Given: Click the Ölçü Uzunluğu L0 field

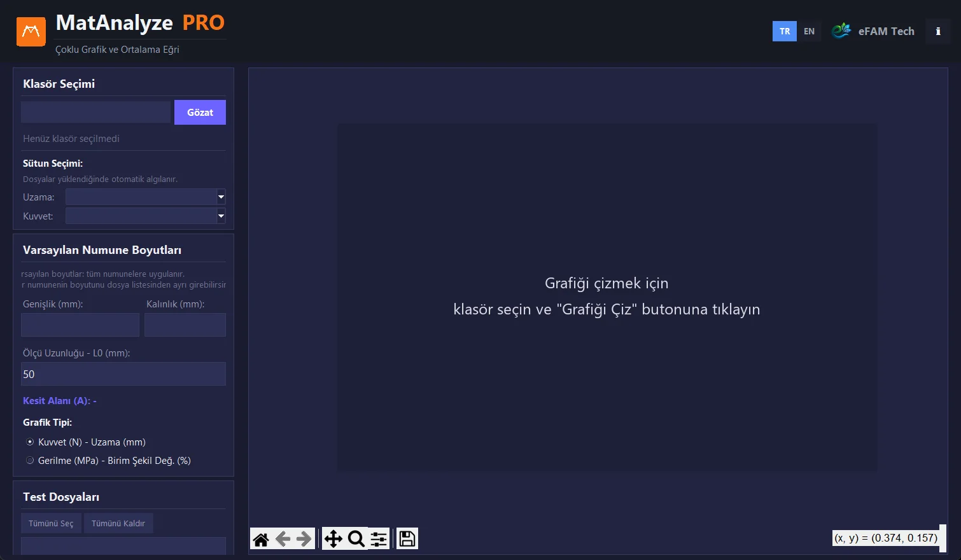Looking at the screenshot, I should point(123,374).
